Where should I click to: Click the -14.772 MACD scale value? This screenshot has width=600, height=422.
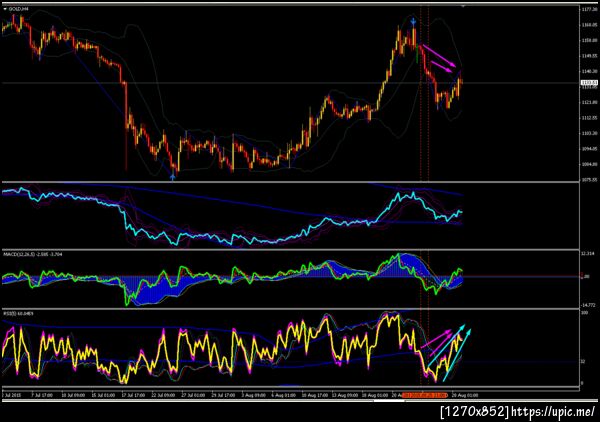[x=589, y=305]
